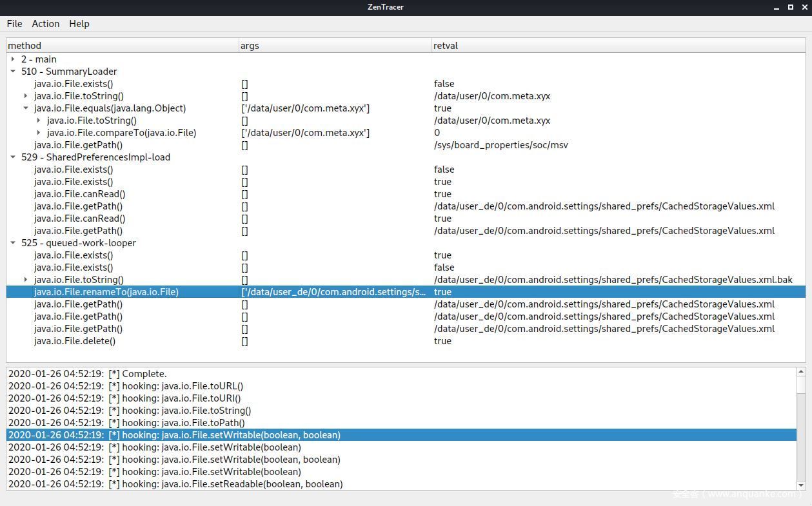Image resolution: width=812 pixels, height=506 pixels.
Task: Open the File menu
Action: (14, 24)
